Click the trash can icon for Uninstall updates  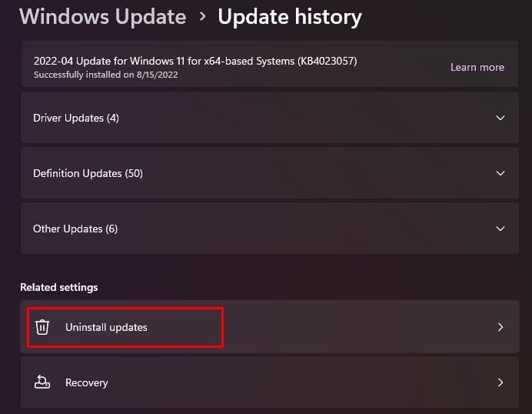[x=42, y=327]
